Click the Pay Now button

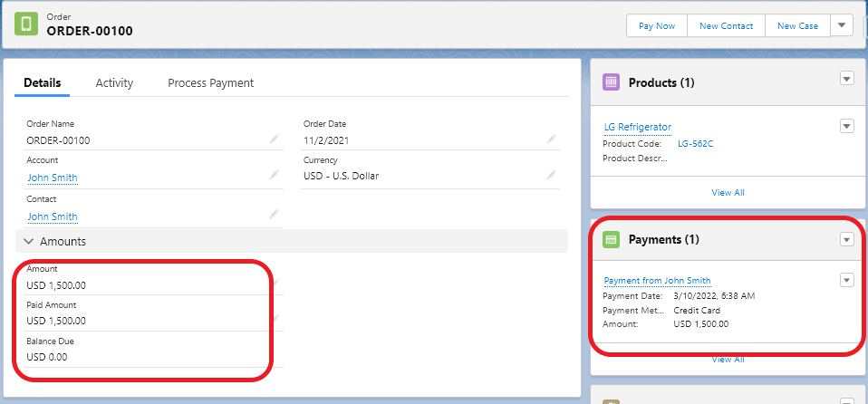pyautogui.click(x=657, y=26)
